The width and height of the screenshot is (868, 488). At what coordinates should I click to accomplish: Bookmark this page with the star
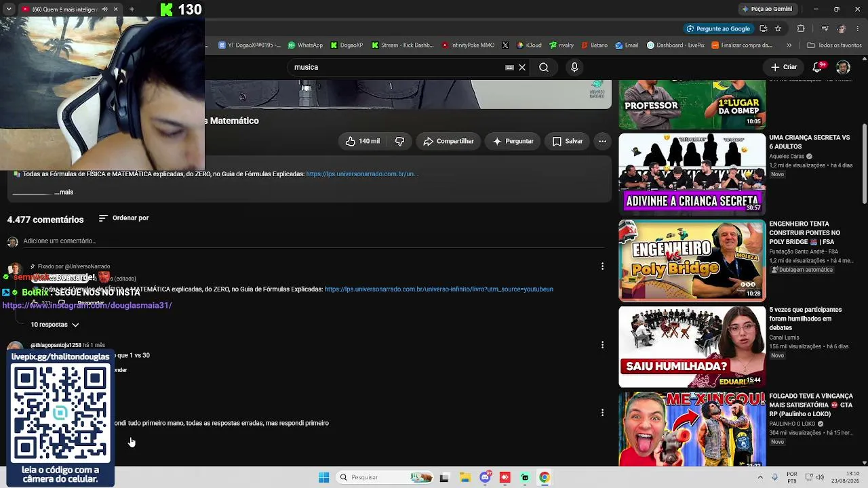pyautogui.click(x=778, y=28)
